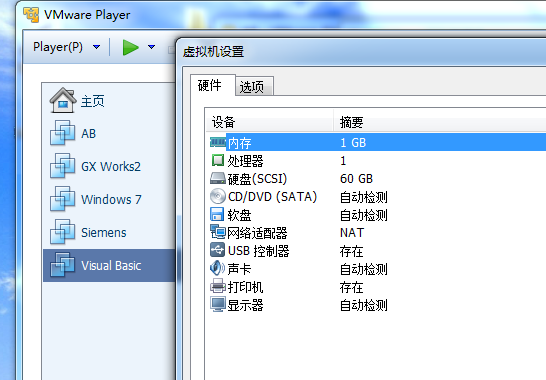The height and width of the screenshot is (380, 546).
Task: Select the 软盘 floppy icon
Action: point(217,215)
